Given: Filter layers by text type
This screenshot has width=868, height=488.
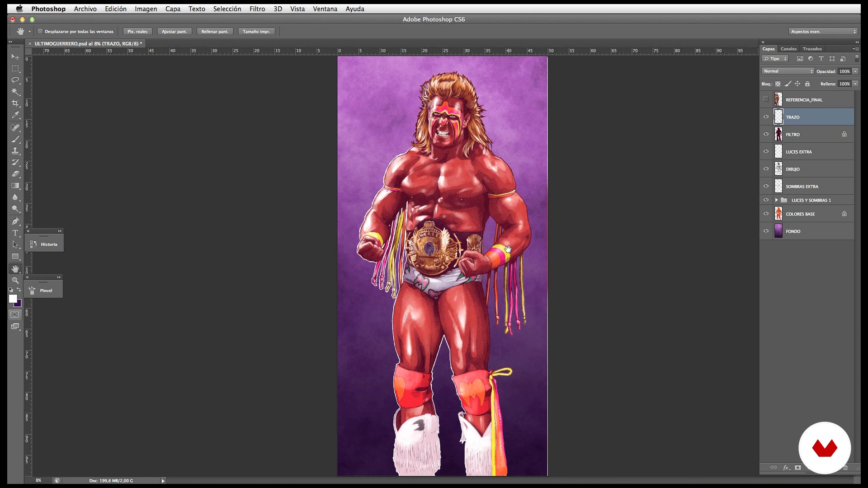Looking at the screenshot, I should (x=821, y=59).
